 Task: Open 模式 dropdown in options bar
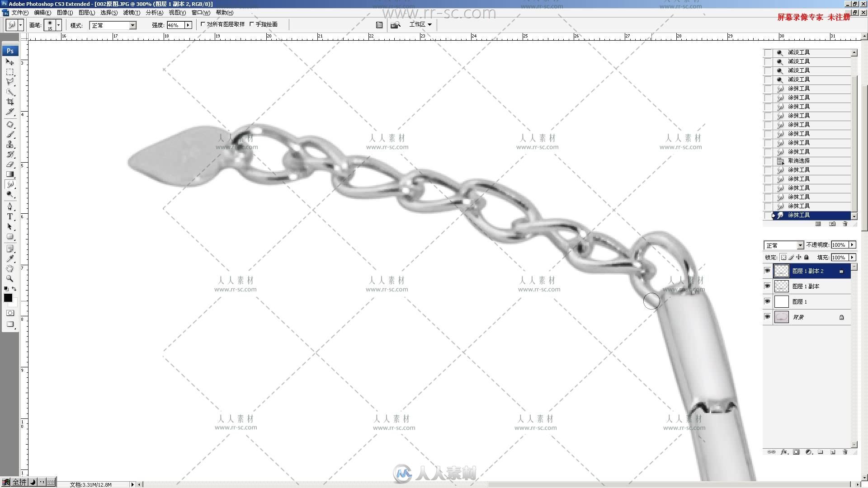point(133,25)
